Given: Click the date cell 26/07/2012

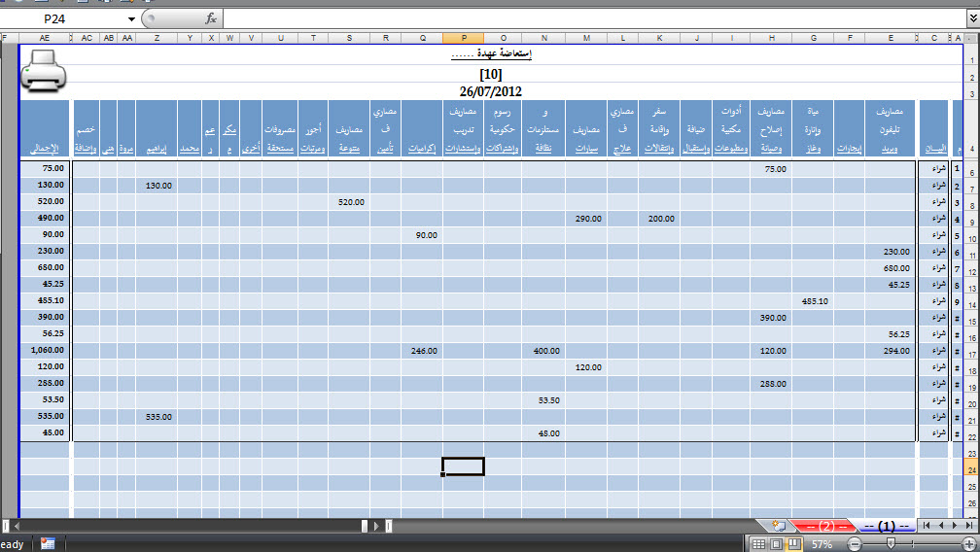Looking at the screenshot, I should 491,91.
